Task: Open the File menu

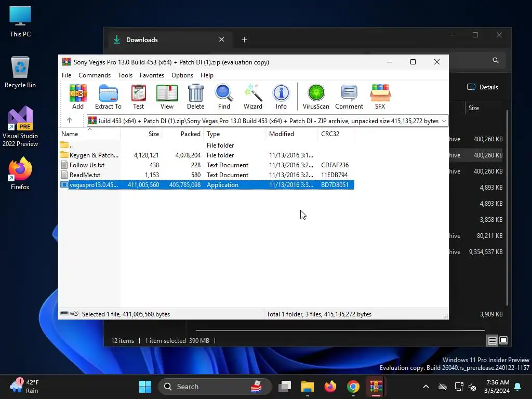Action: (x=66, y=75)
